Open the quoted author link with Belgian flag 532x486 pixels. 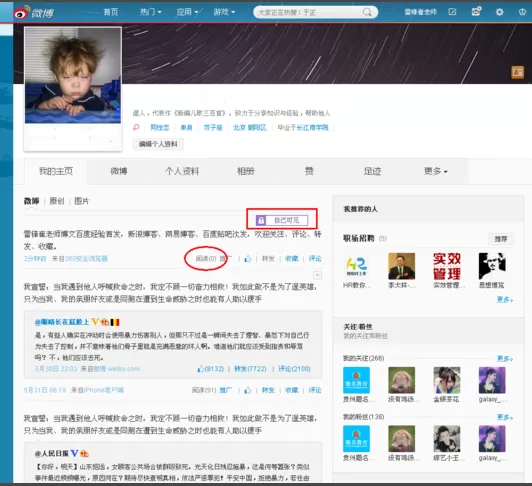click(62, 322)
